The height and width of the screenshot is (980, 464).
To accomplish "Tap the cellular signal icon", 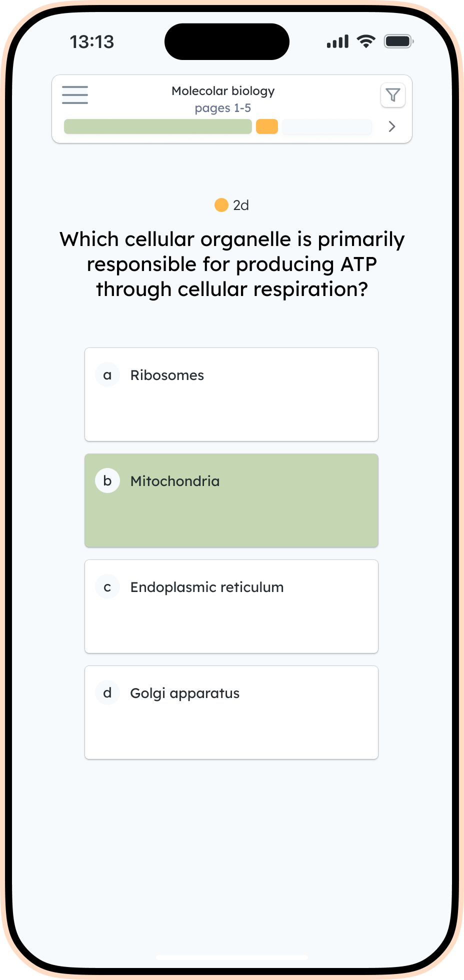I will click(337, 41).
